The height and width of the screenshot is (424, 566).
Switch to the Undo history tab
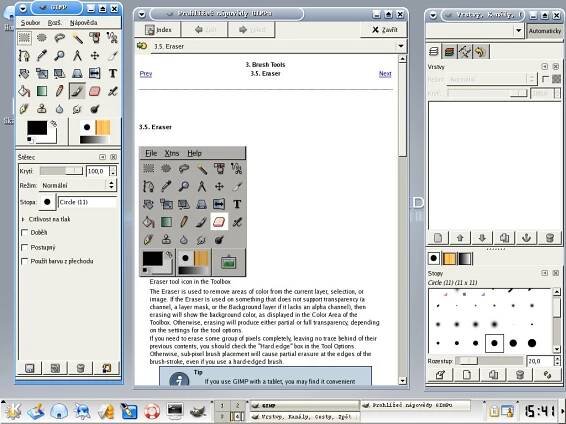(x=480, y=52)
